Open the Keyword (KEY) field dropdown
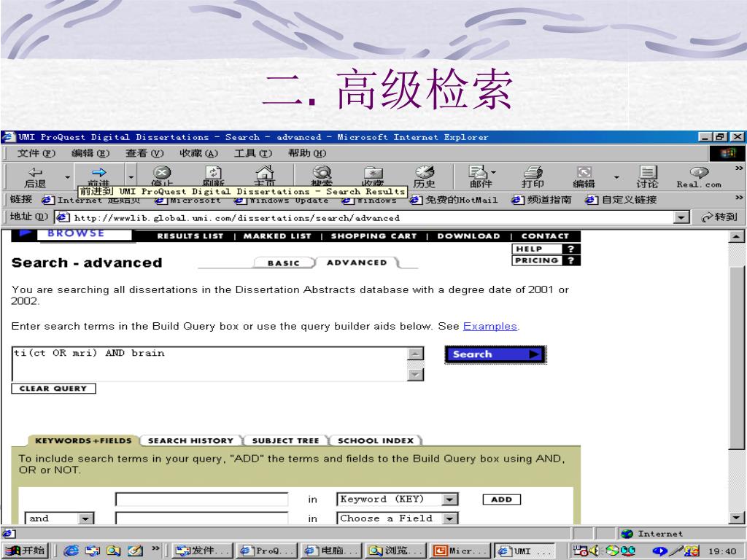The height and width of the screenshot is (560, 747). (449, 499)
